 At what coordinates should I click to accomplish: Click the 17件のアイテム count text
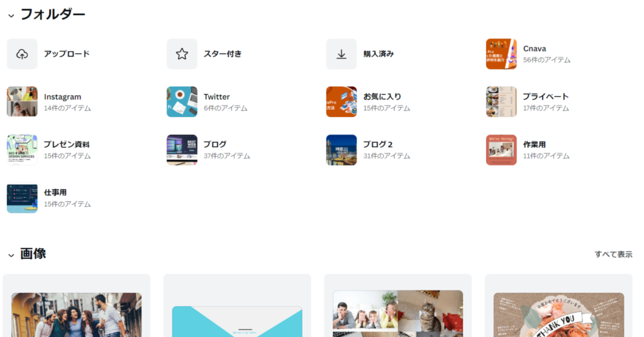[x=546, y=108]
